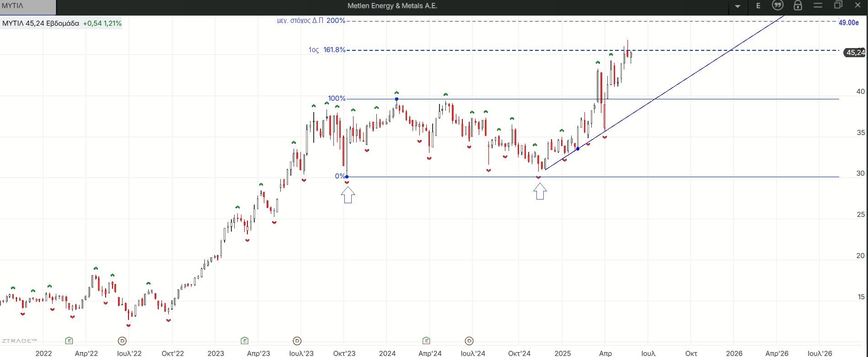Screen dimensions: 868x357
Task: Click the E event marker near Απρ'24
Action: click(x=426, y=341)
